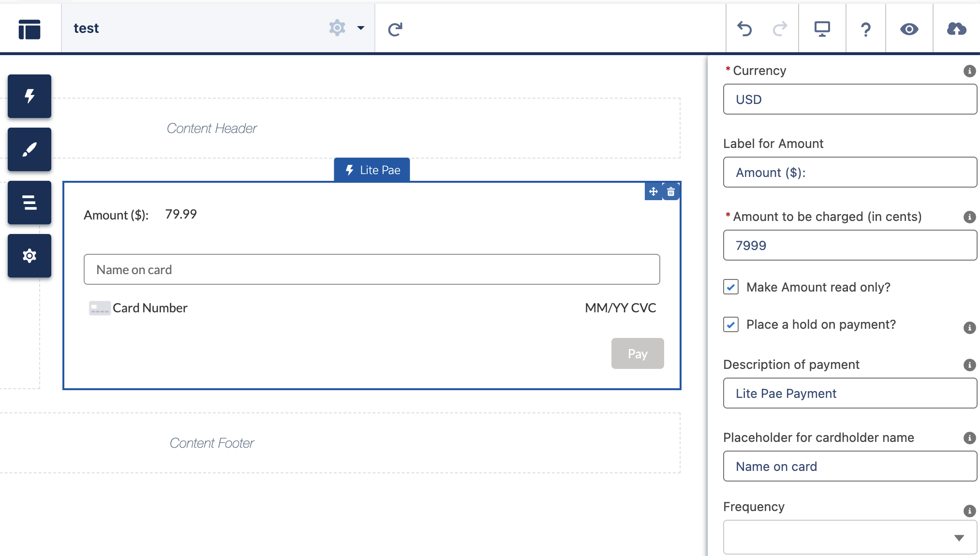Viewport: 980px width, 556px height.
Task: Select the Content Footer region
Action: [x=341, y=443]
